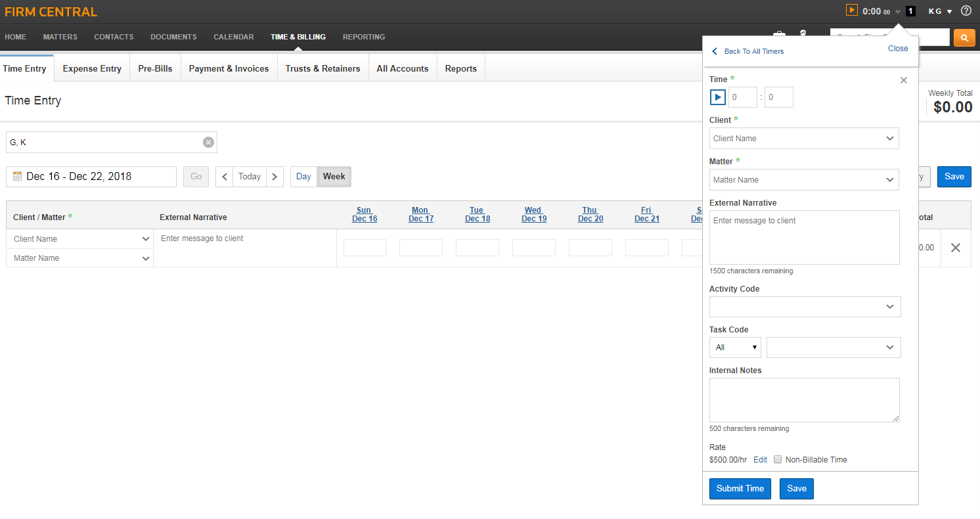Go to the next week arrow
Viewport: 980px width, 519px height.
275,177
